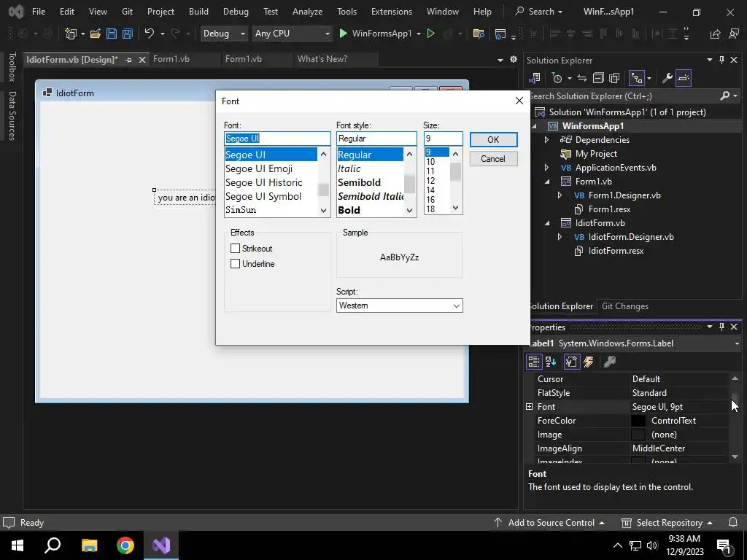Image resolution: width=747 pixels, height=560 pixels.
Task: Start without debugging using outlined play icon
Action: click(x=430, y=34)
